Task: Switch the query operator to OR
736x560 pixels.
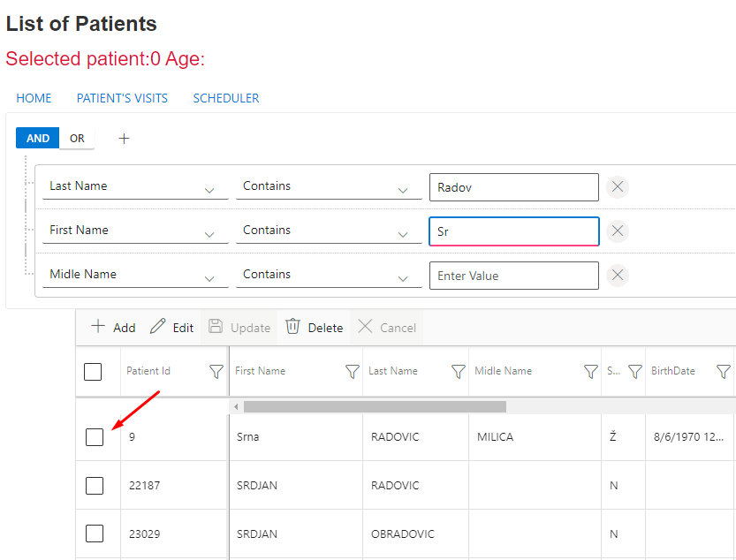Action: [x=77, y=139]
